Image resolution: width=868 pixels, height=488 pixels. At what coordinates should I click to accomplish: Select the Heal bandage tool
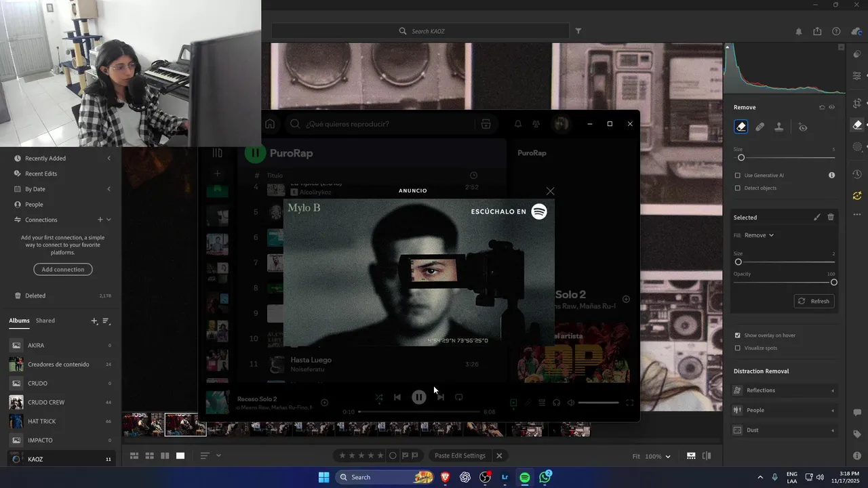(760, 127)
